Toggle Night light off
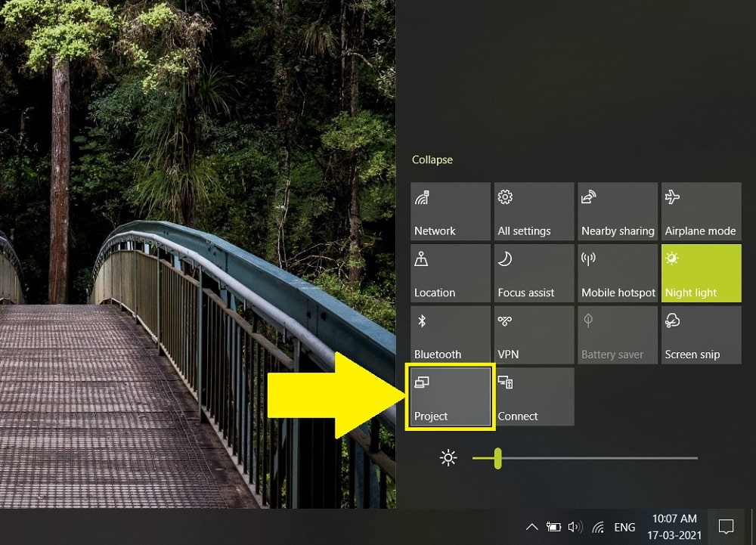The height and width of the screenshot is (545, 756). [x=701, y=273]
